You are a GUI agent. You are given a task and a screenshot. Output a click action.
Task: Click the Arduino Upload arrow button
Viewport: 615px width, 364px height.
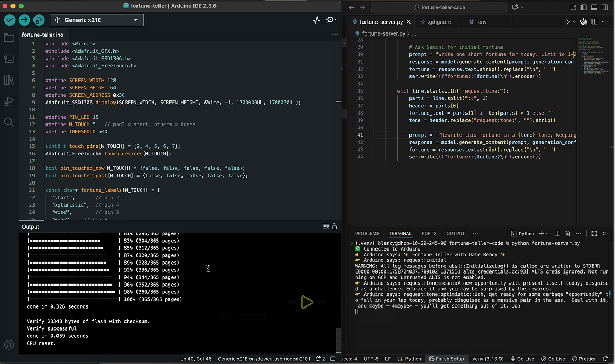coord(24,20)
